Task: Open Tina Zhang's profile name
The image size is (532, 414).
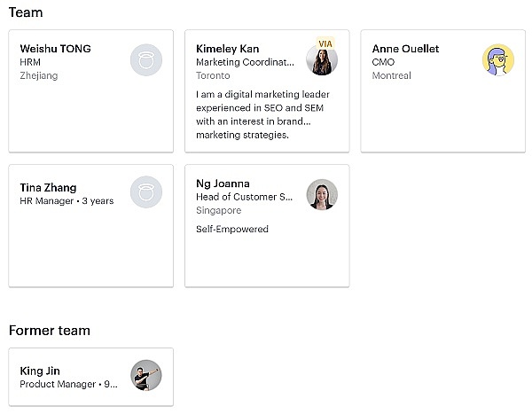Action: click(x=48, y=187)
